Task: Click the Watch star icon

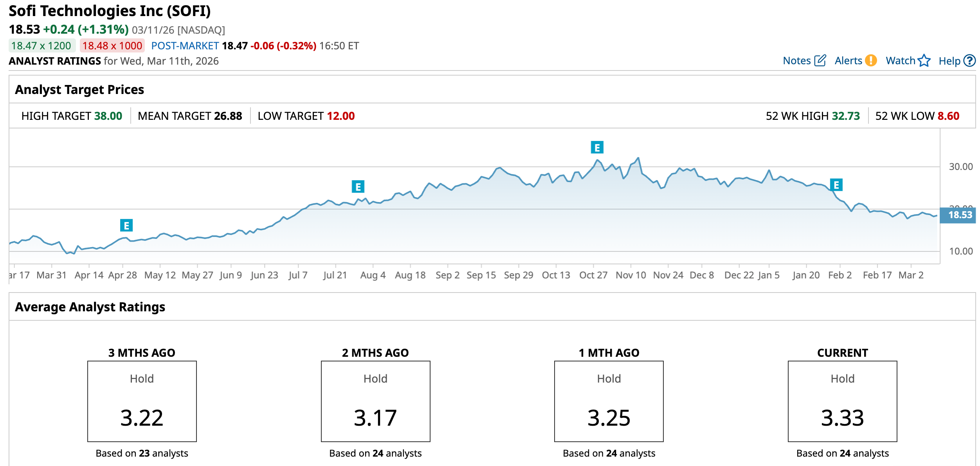Action: pyautogui.click(x=924, y=61)
